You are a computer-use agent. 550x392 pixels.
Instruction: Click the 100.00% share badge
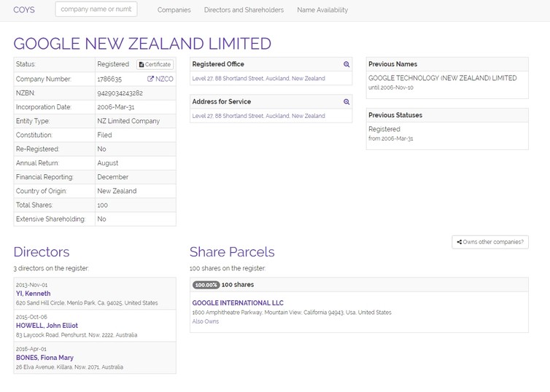[x=206, y=285]
